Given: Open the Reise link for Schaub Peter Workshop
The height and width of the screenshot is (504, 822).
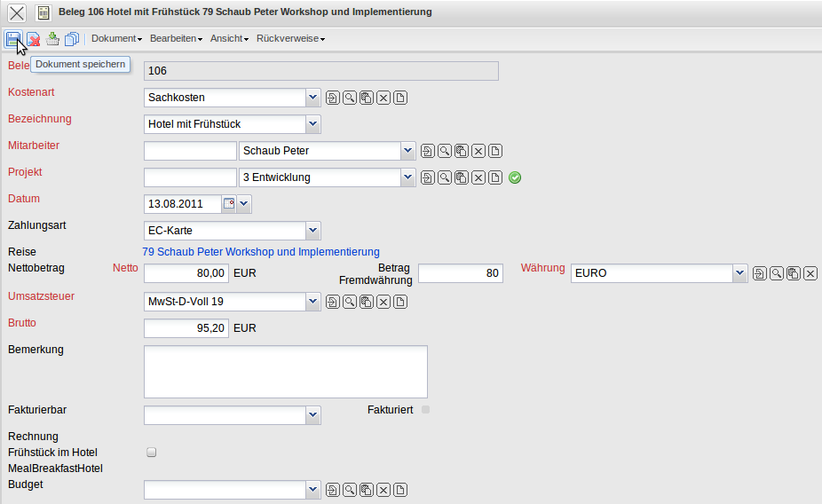Looking at the screenshot, I should (x=261, y=252).
